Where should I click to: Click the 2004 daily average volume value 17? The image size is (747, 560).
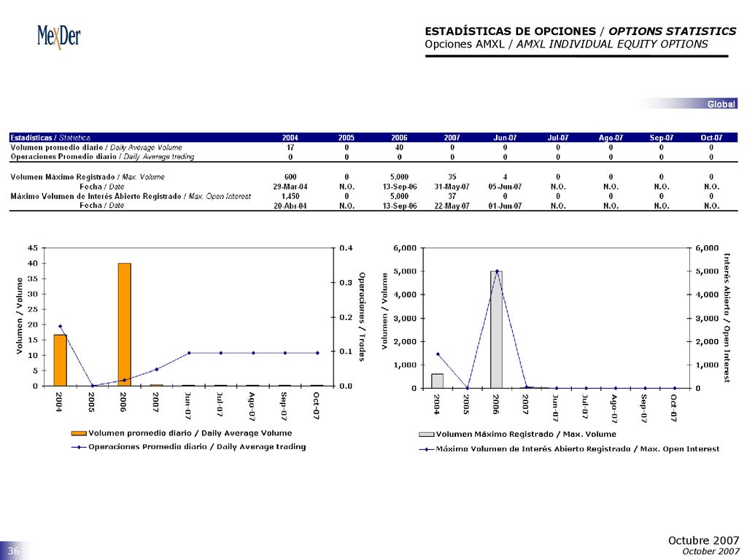coord(290,147)
